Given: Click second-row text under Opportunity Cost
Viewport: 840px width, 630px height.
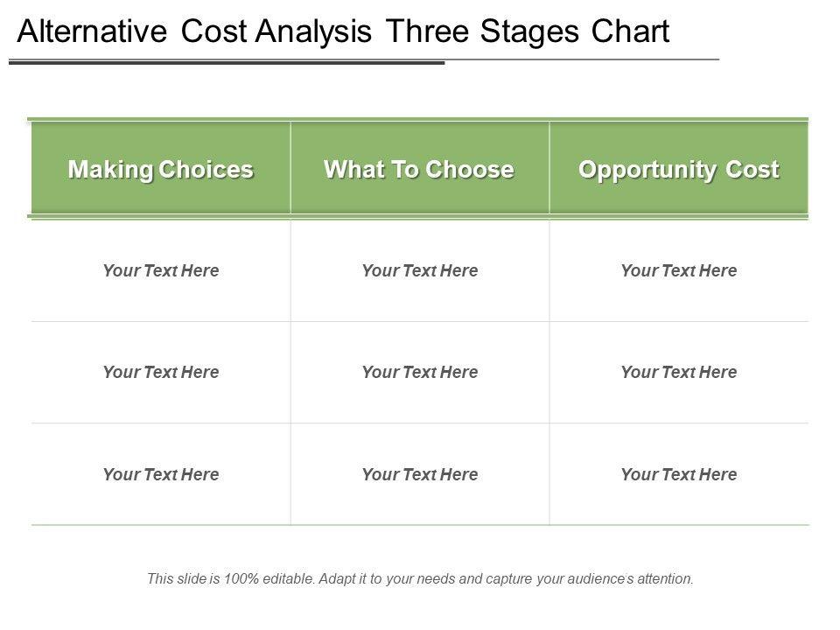Looking at the screenshot, I should point(679,373).
